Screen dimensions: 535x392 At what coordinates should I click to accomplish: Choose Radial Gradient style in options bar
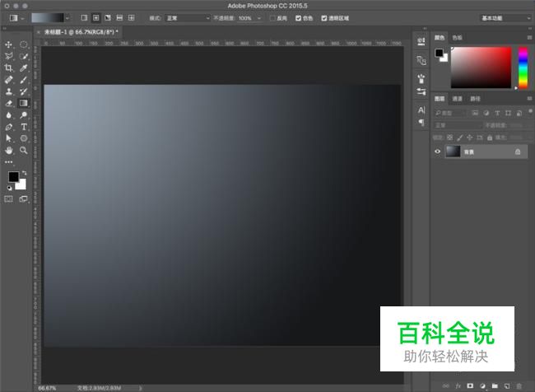(96, 18)
